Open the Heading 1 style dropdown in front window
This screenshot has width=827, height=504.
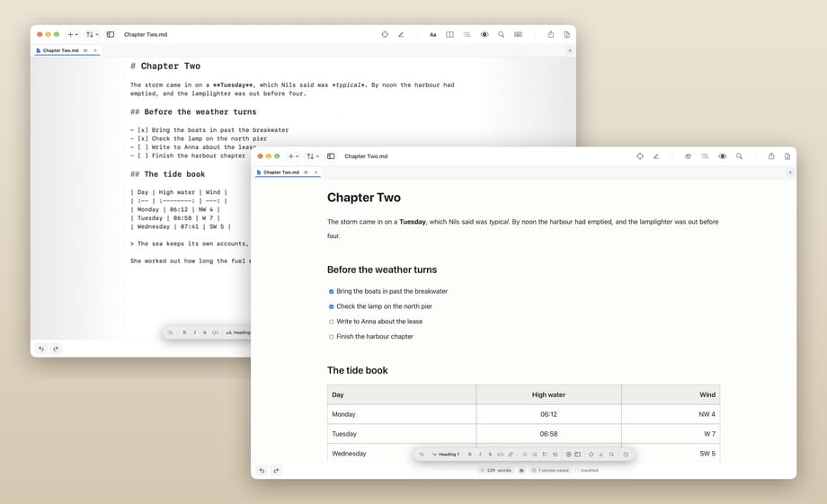click(446, 454)
